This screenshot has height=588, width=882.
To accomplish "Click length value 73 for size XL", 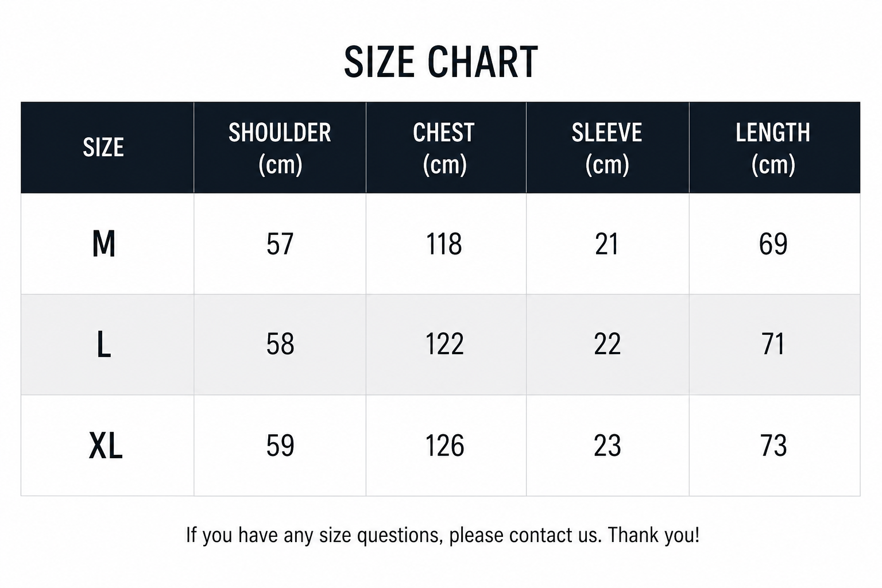I will click(773, 446).
